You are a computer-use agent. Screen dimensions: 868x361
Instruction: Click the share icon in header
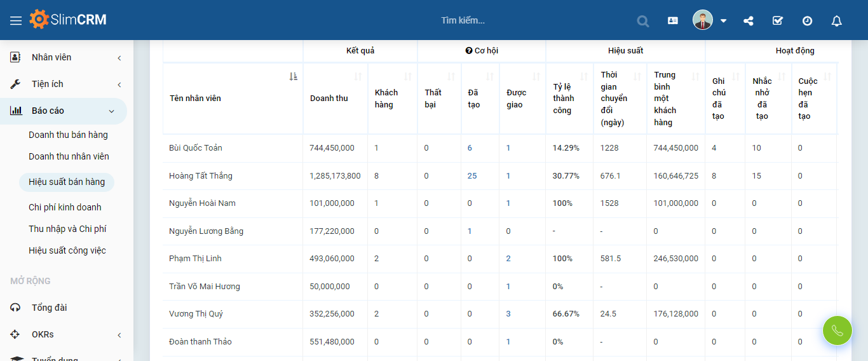tap(749, 20)
